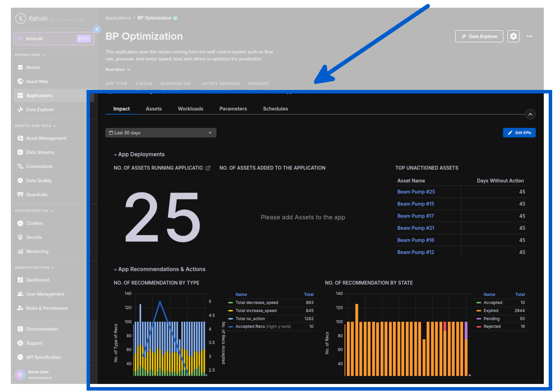This screenshot has height=392, width=555.
Task: Toggle Total decrease_speed legend series
Action: point(256,303)
